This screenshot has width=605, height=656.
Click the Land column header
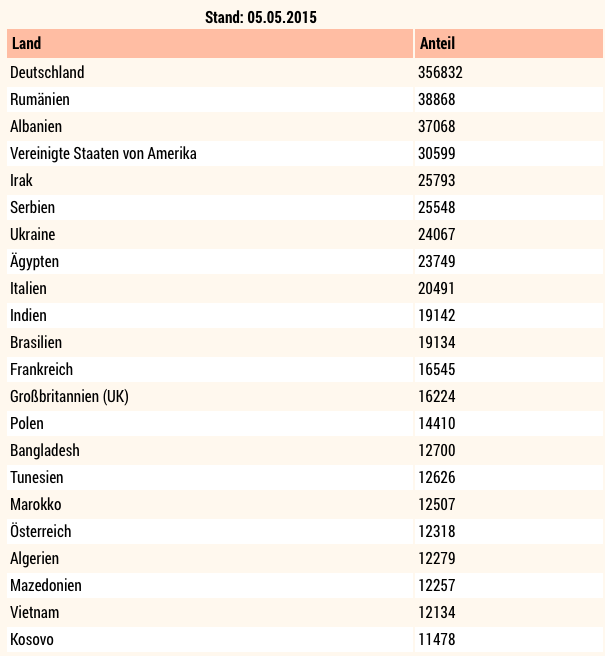pos(210,44)
